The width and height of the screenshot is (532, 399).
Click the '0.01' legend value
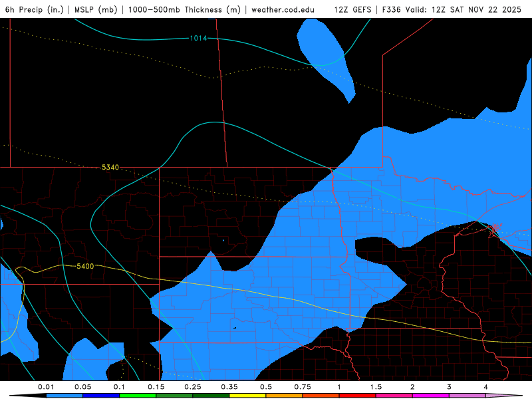tap(46, 387)
